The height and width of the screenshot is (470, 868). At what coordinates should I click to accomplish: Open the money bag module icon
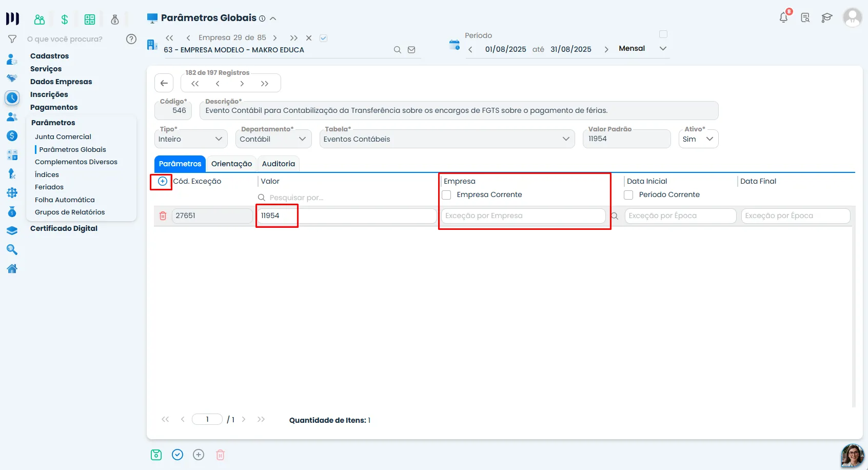pos(115,19)
